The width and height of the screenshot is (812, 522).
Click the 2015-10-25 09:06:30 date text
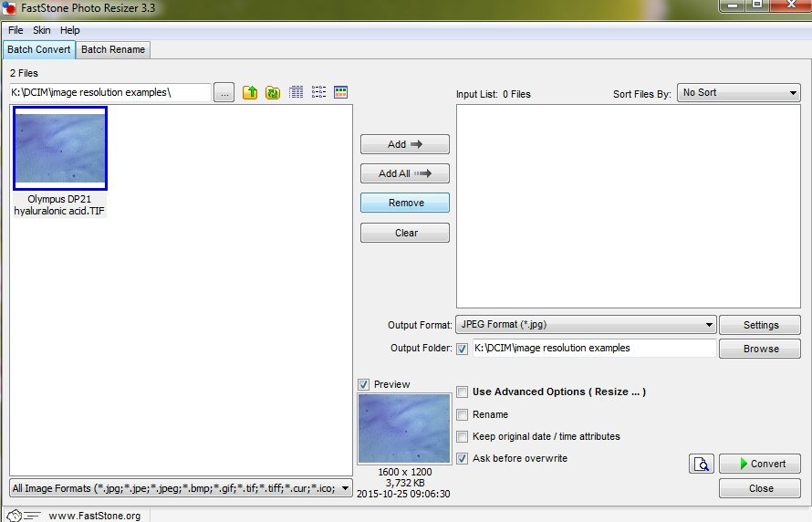403,494
